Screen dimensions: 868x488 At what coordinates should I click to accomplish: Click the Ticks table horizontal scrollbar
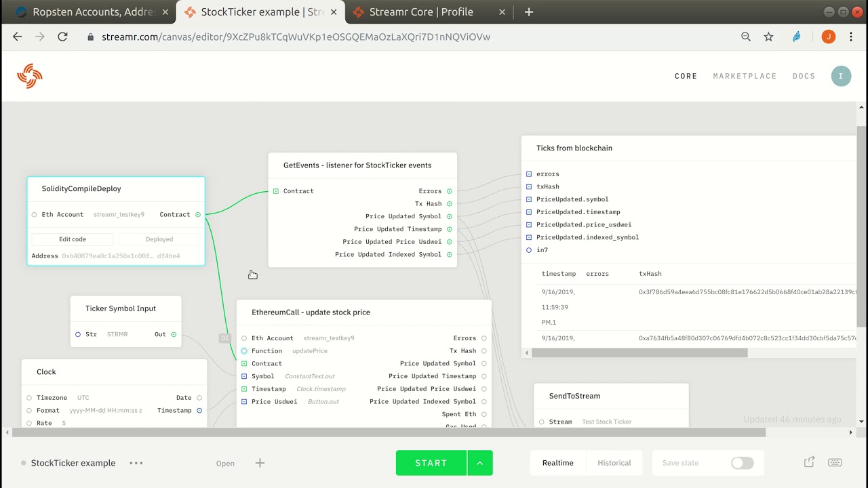point(639,353)
